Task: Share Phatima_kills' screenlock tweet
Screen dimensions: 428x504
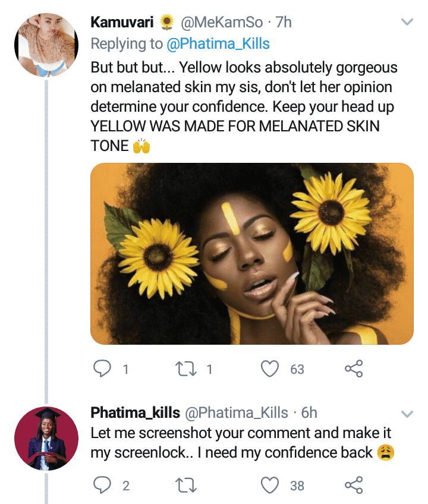Action: coord(354,486)
